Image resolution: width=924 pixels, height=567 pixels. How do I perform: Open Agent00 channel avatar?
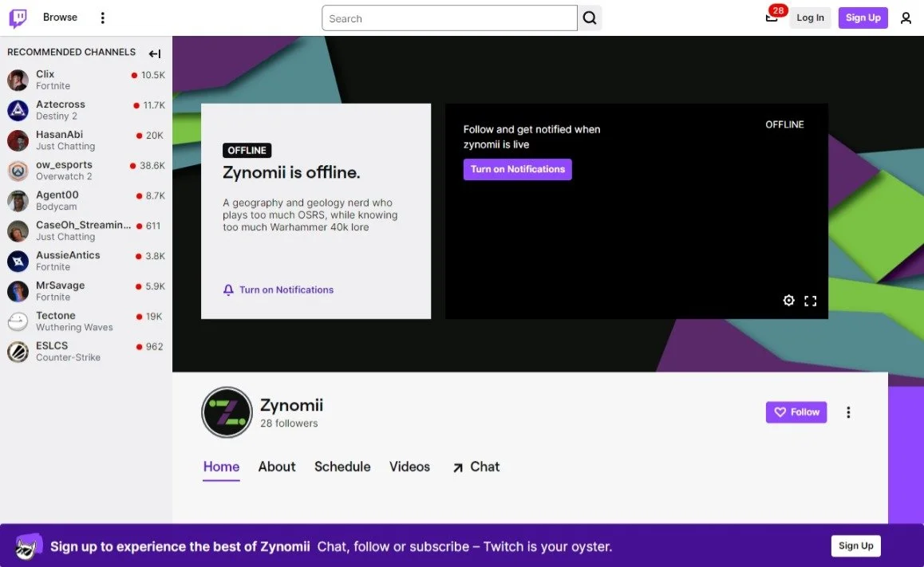point(18,201)
